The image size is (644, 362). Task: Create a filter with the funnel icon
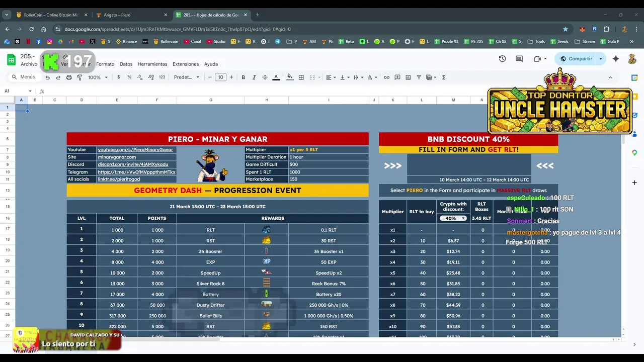(x=419, y=77)
